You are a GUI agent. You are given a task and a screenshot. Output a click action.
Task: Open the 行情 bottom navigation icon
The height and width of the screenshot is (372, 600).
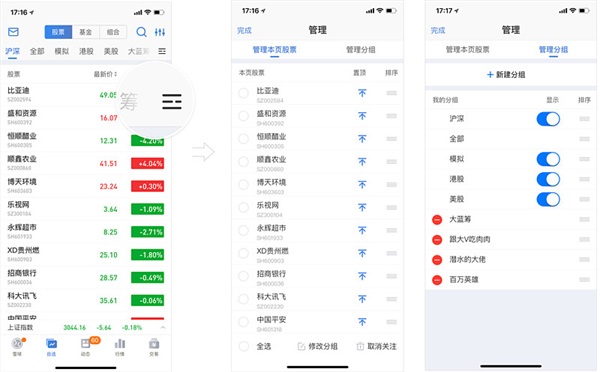point(120,347)
